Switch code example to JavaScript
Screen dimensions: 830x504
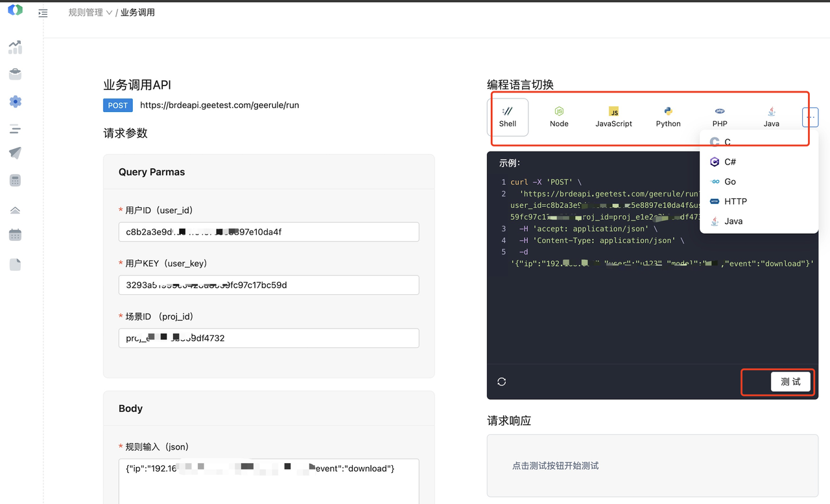pos(613,117)
